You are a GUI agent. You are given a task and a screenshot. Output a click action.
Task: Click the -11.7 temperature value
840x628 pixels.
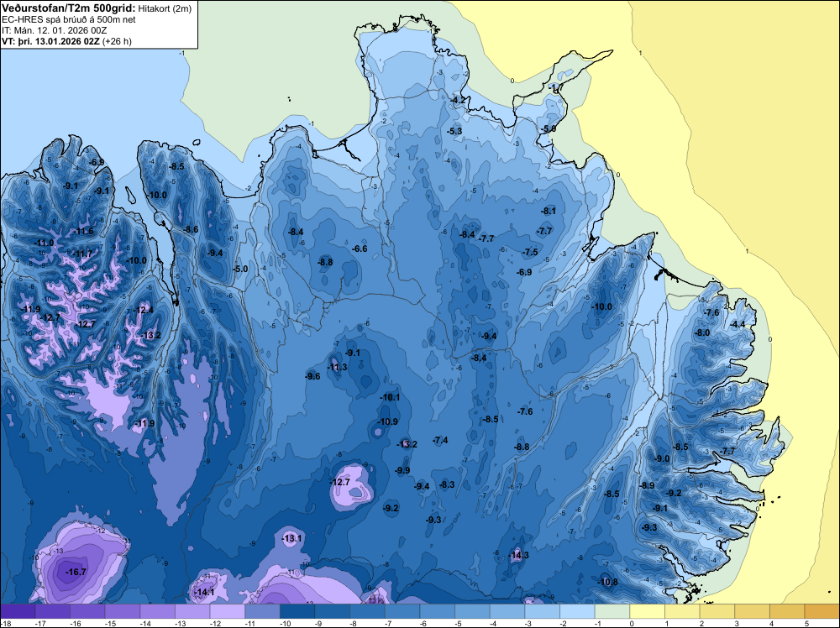pyautogui.click(x=81, y=254)
